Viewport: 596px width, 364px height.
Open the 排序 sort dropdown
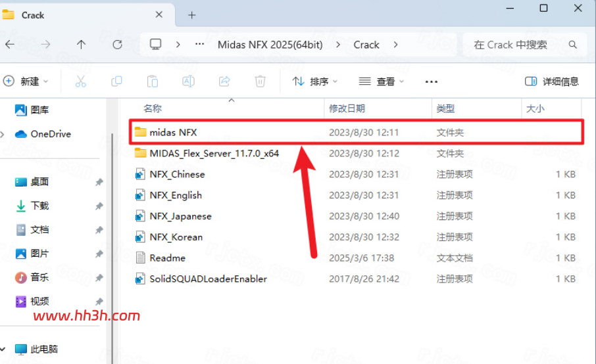click(x=314, y=81)
